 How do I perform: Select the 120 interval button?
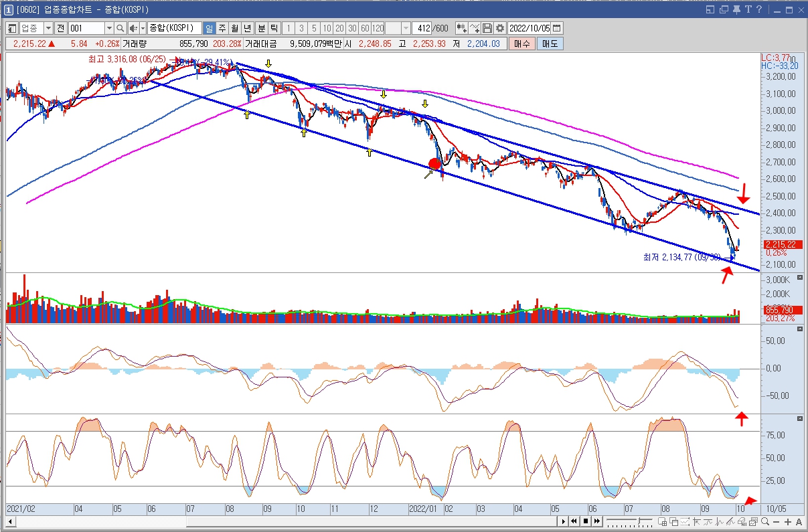point(378,28)
